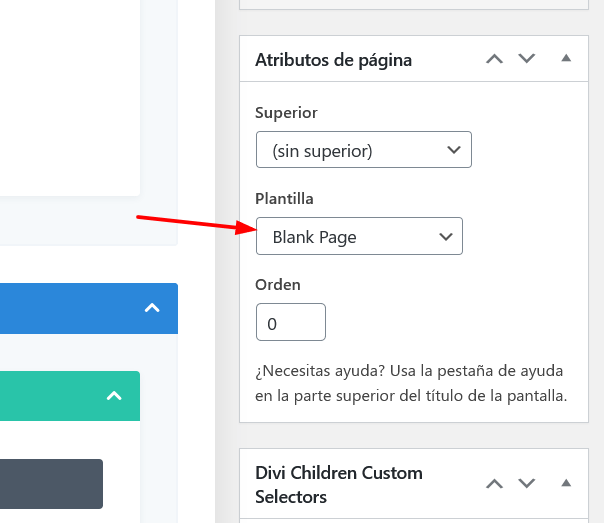
Task: Click the Atributos de página panel title
Action: coord(334,60)
